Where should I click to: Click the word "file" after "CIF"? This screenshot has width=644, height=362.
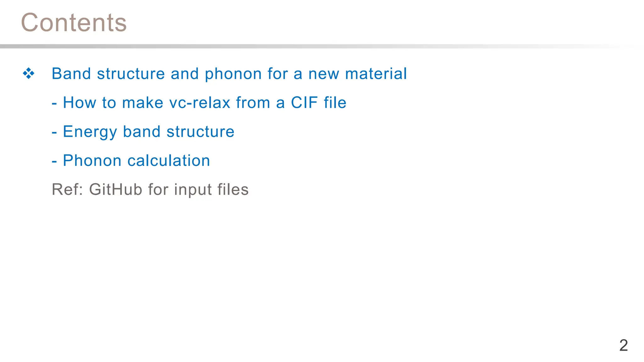pos(335,103)
